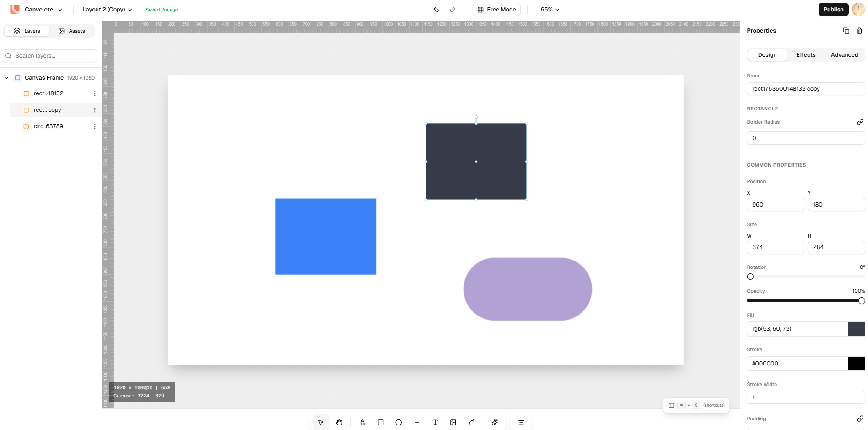Screen dimensions: 868x430
Task: Select the Text tool
Action: click(x=435, y=422)
